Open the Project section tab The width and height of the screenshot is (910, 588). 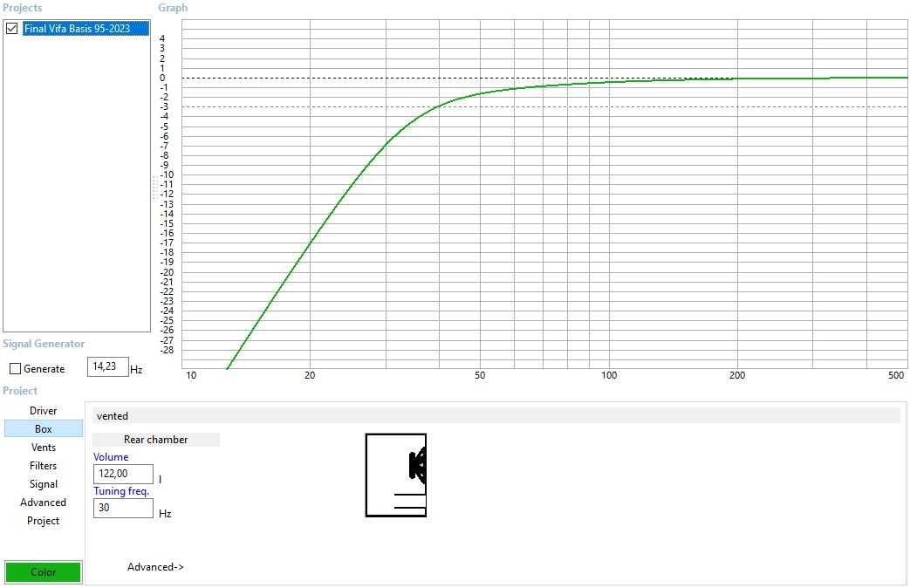tap(44, 521)
